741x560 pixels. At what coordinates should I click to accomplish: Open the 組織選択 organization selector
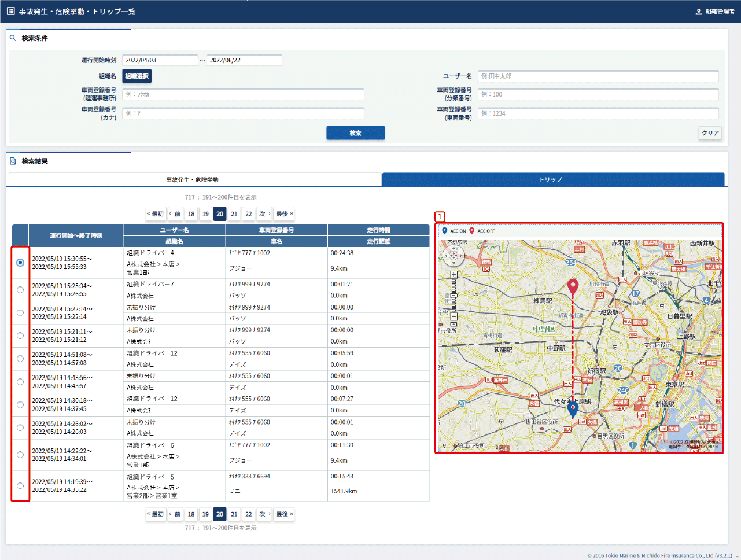[137, 76]
